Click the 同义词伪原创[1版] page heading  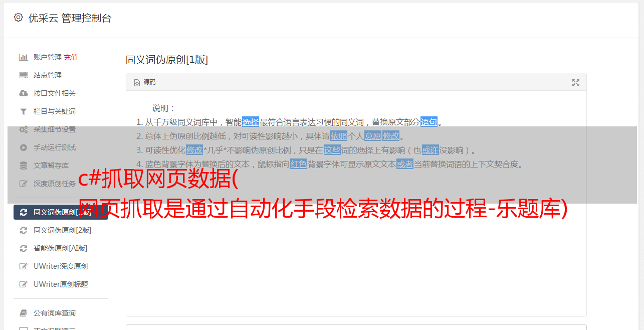[167, 60]
